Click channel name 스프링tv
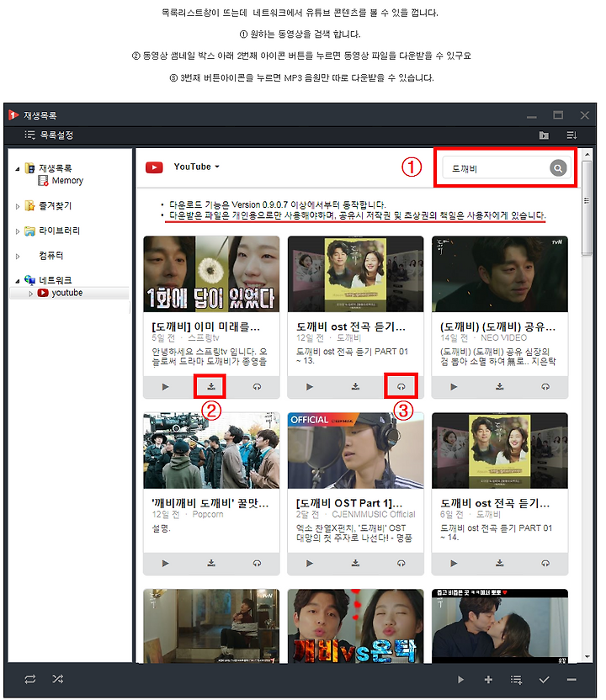Image resolution: width=606 pixels, height=700 pixels. (204, 338)
